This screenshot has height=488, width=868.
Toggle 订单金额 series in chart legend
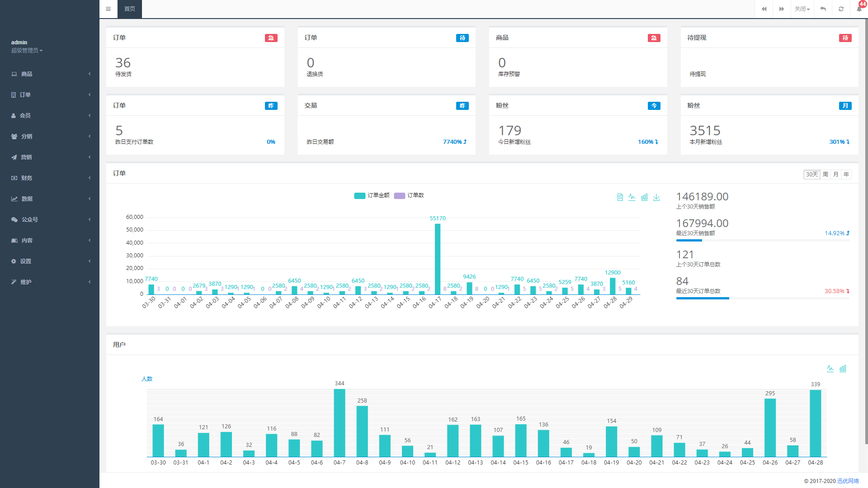point(372,195)
